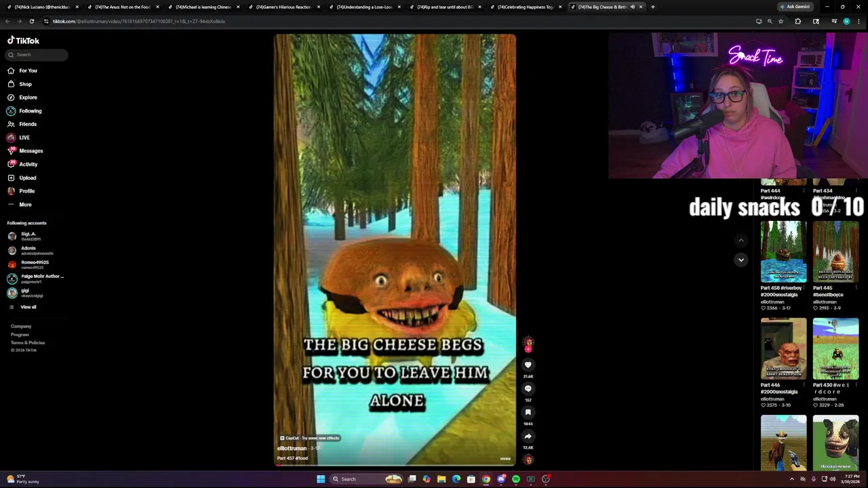This screenshot has height=488, width=868.
Task: Go to next video with down chevron
Action: coord(741,260)
